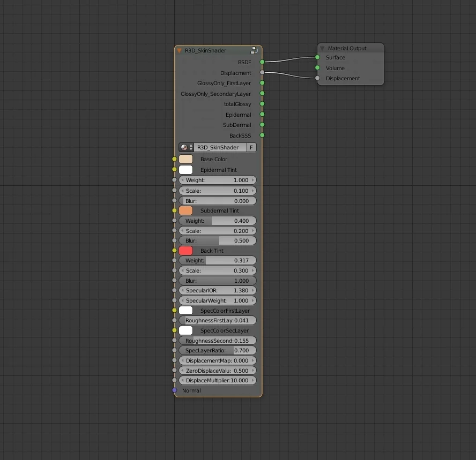
Task: Click the SpecLayerRatio value slider
Action: point(217,350)
